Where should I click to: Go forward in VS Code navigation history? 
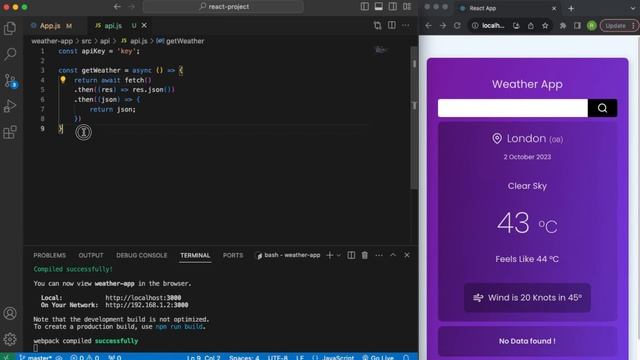[131, 7]
